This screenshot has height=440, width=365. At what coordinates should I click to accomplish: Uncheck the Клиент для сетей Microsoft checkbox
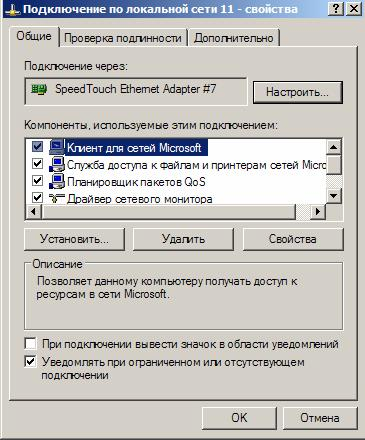point(37,146)
